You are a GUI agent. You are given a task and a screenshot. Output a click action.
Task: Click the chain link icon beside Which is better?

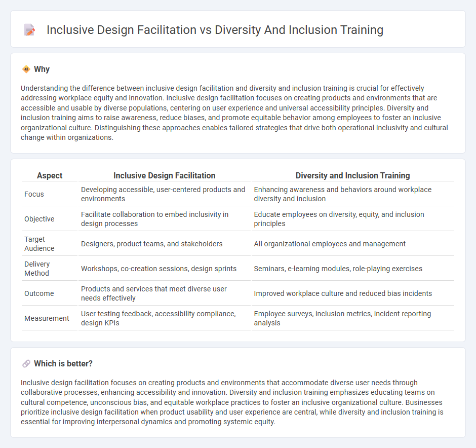coord(26,363)
